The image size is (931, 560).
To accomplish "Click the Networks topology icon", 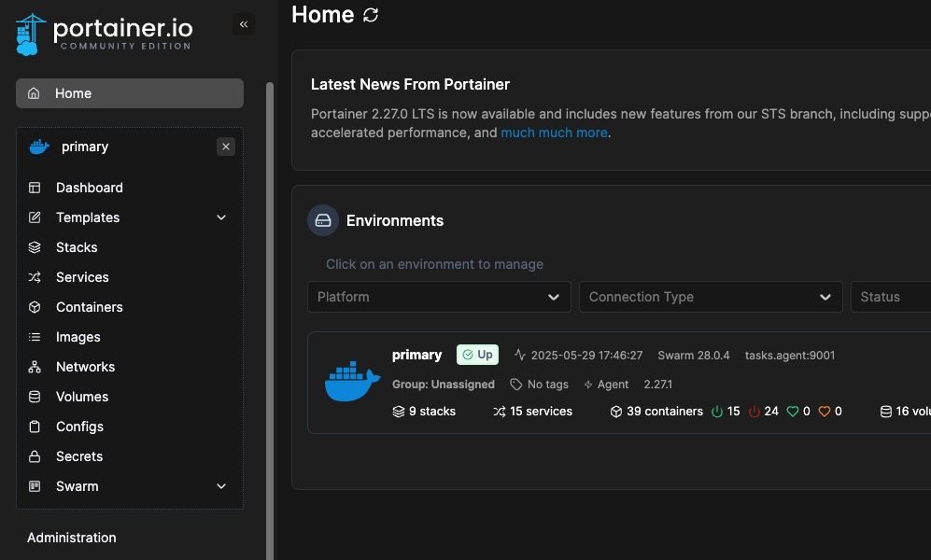I will pos(35,367).
